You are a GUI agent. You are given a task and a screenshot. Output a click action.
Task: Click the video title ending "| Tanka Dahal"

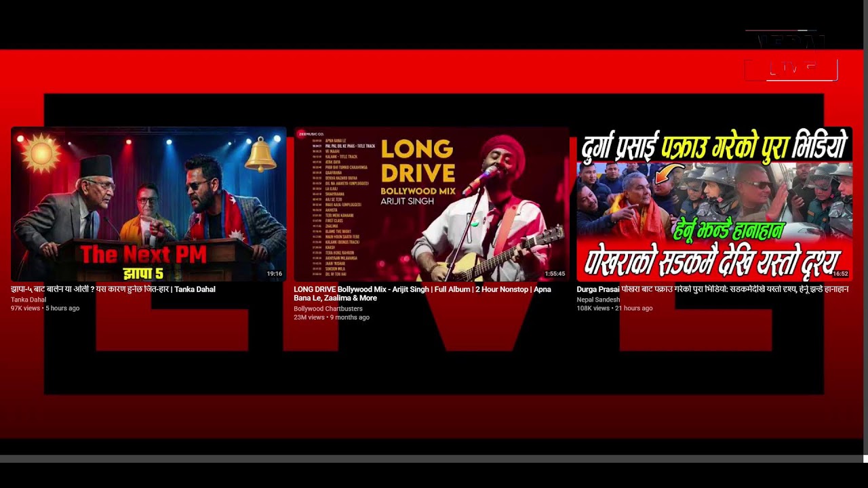[x=113, y=289]
